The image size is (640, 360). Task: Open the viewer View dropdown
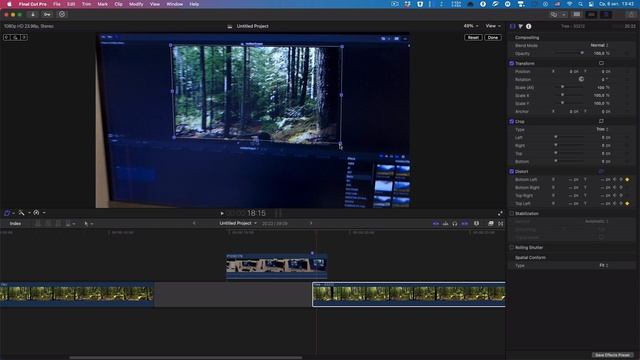click(493, 26)
